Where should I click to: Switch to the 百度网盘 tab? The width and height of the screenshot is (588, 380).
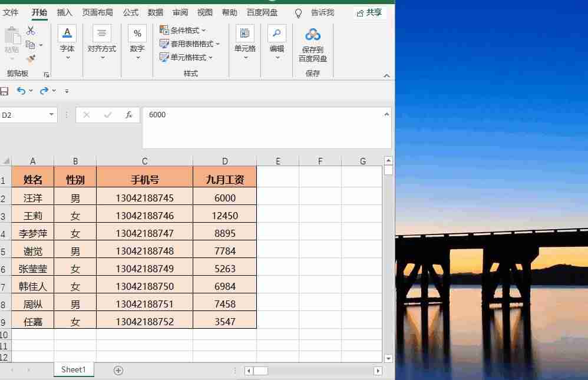point(262,13)
